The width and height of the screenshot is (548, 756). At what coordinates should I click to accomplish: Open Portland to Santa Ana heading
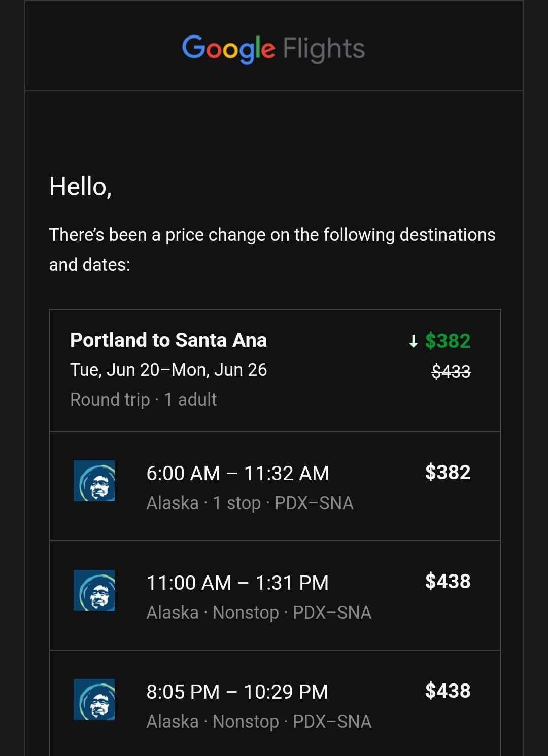click(x=168, y=340)
